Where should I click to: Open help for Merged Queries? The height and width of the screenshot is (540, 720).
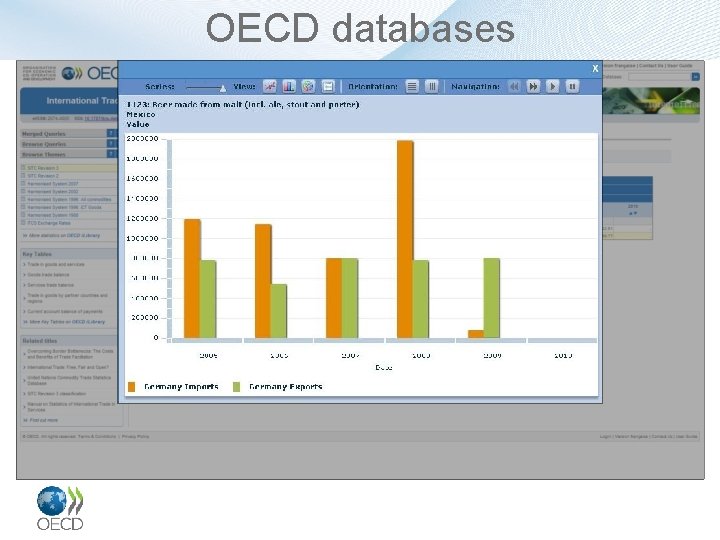[x=112, y=133]
